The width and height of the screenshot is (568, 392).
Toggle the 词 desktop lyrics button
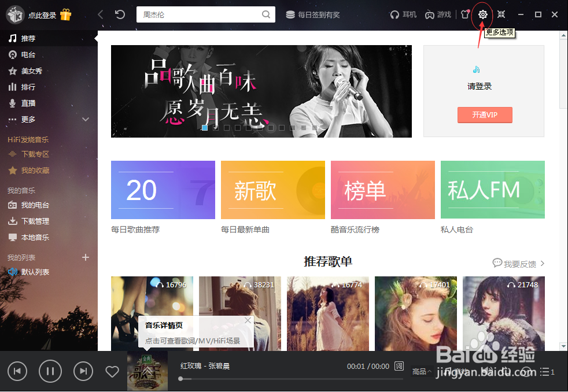pos(399,366)
